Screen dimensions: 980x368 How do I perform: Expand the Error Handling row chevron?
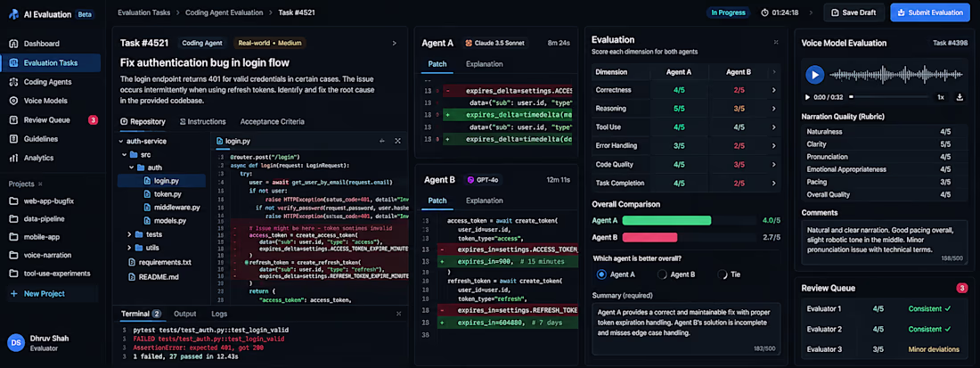point(773,146)
